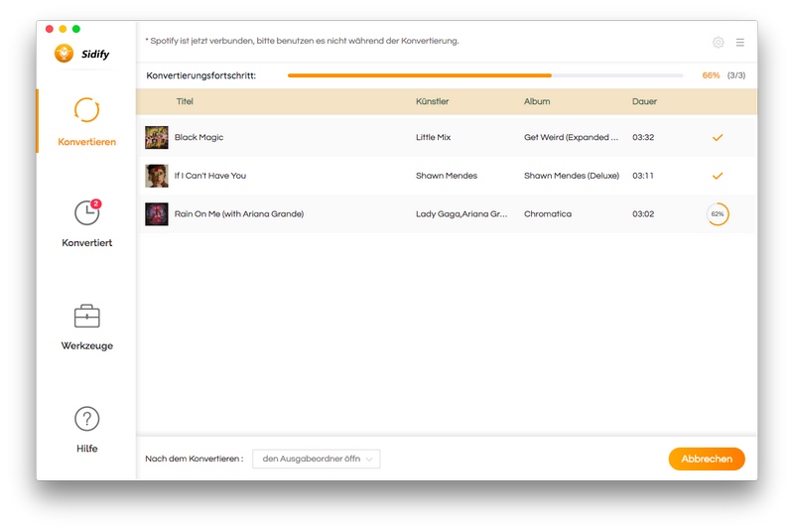Click the (3/3) track counter
794x532 pixels.
point(736,75)
